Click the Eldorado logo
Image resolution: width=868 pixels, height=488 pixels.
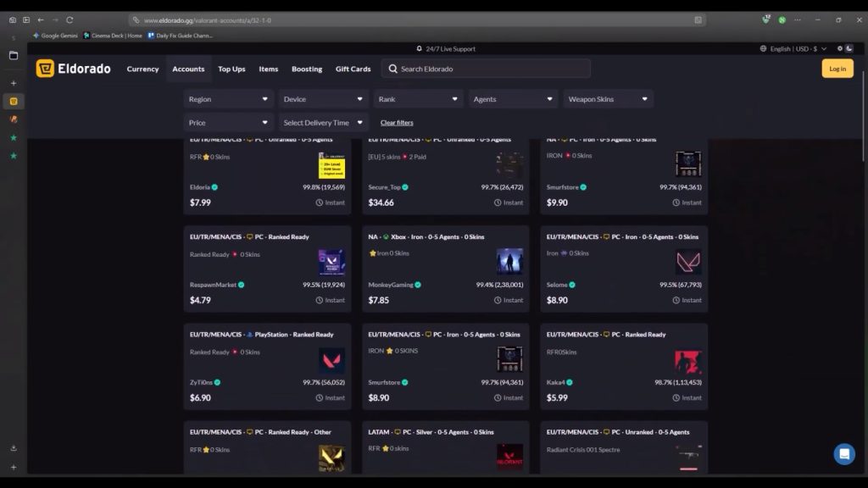pyautogui.click(x=73, y=69)
